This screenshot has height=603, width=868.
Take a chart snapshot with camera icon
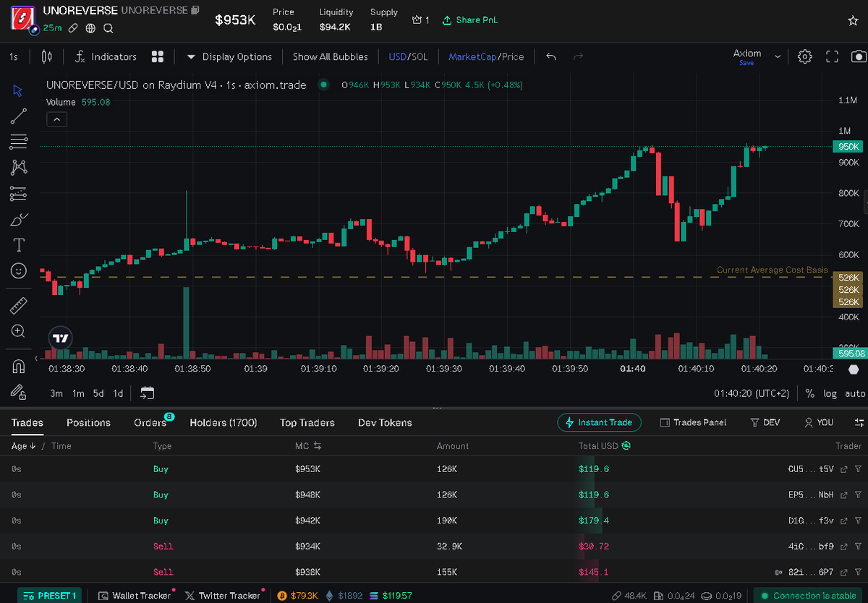click(858, 56)
